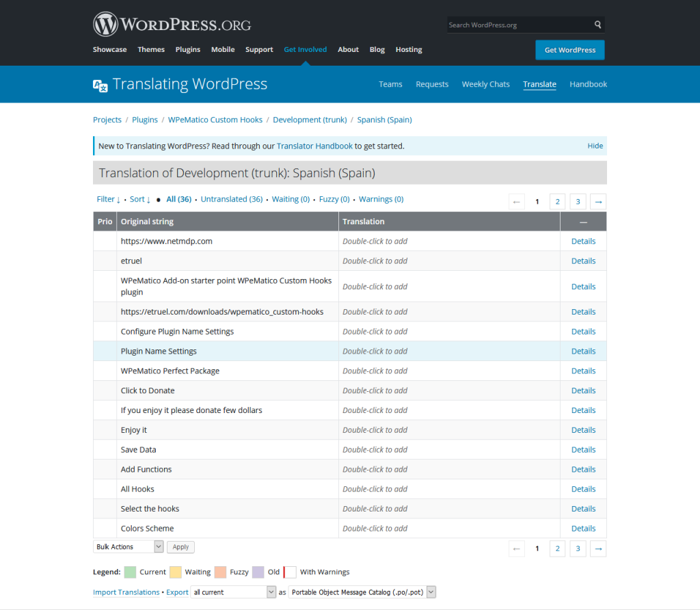Image resolution: width=700 pixels, height=610 pixels.
Task: Show All (36) strings
Action: pyautogui.click(x=179, y=199)
